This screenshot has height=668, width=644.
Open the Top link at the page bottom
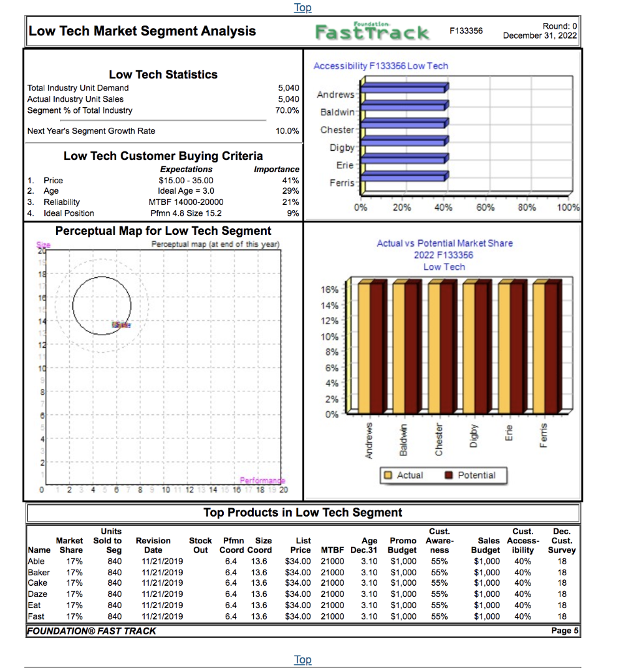302,659
